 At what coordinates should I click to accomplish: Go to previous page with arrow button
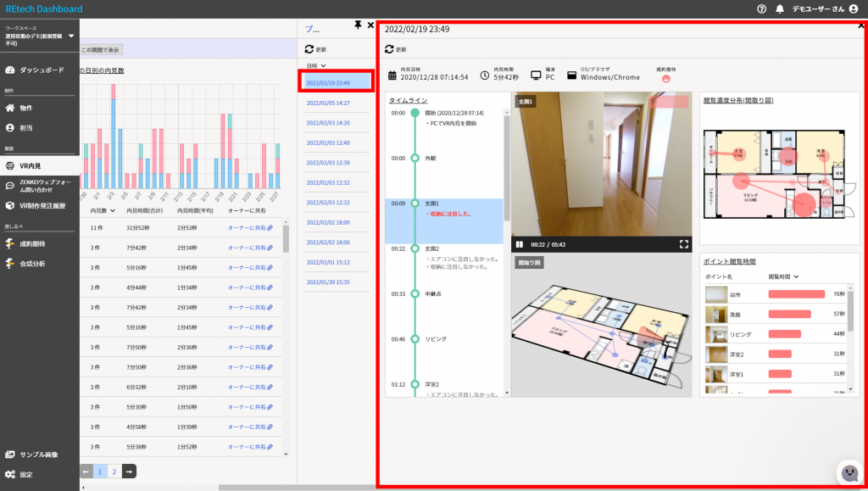tap(86, 471)
